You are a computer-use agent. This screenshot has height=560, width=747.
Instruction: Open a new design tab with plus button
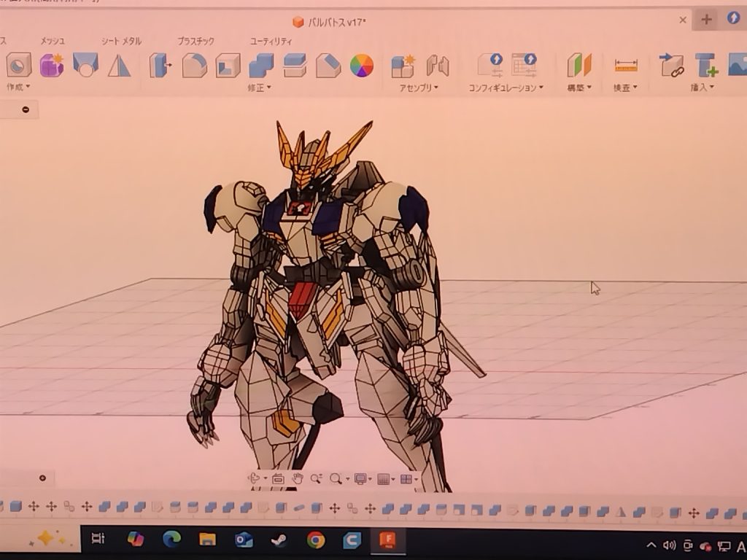pos(706,20)
